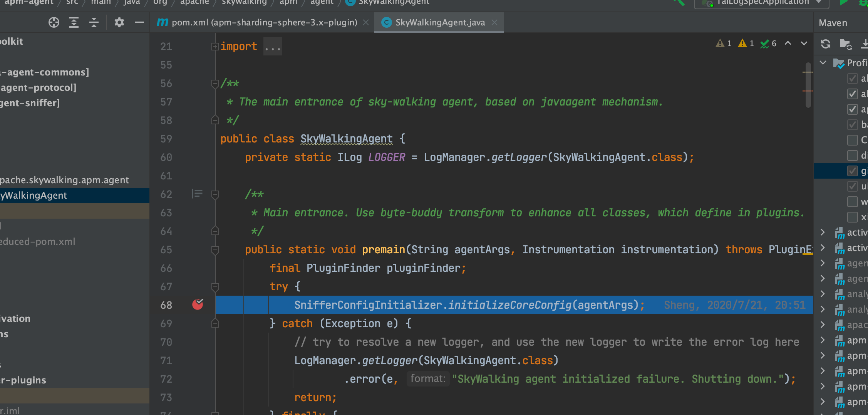Fold the premain method at line 65

click(215, 250)
